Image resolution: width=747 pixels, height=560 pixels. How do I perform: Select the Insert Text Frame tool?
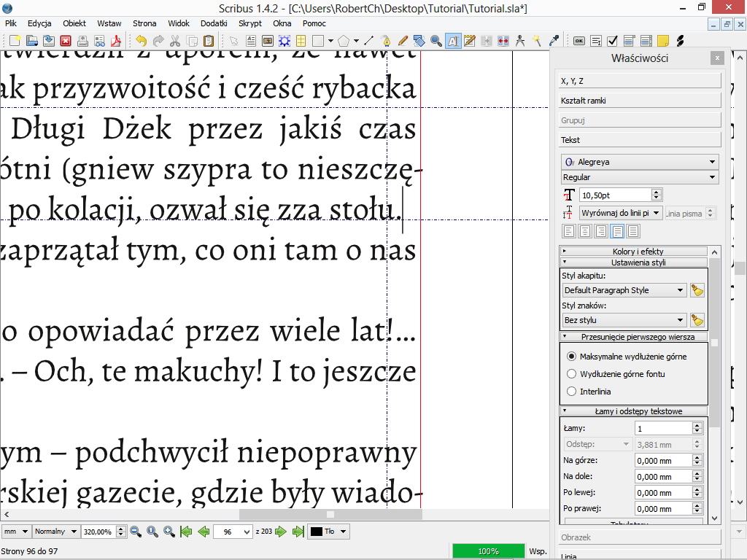(251, 41)
